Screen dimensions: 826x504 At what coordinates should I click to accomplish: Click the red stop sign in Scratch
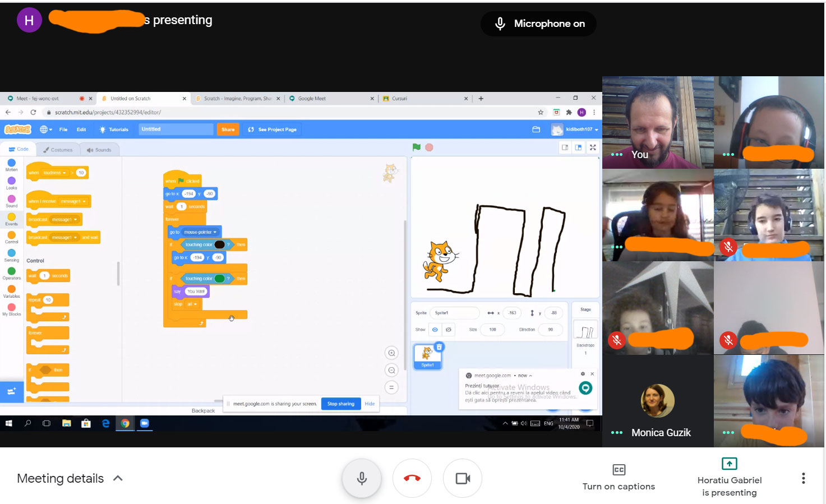pyautogui.click(x=429, y=147)
